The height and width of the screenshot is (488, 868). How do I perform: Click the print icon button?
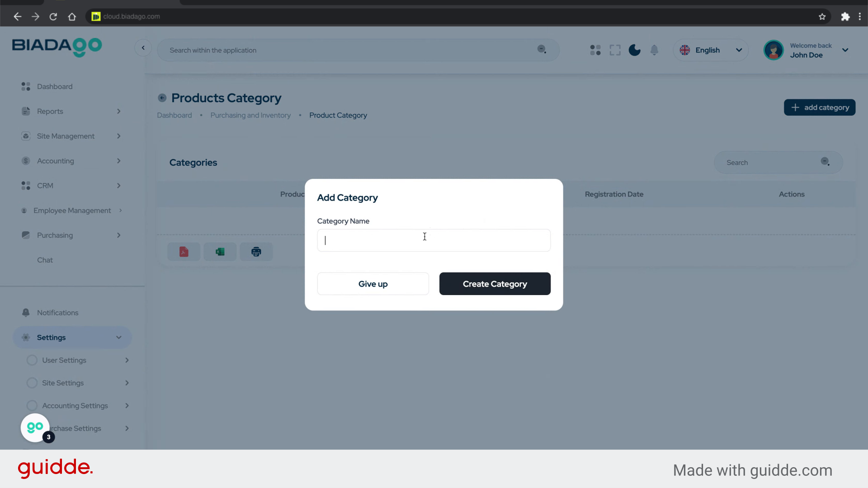[x=256, y=252]
